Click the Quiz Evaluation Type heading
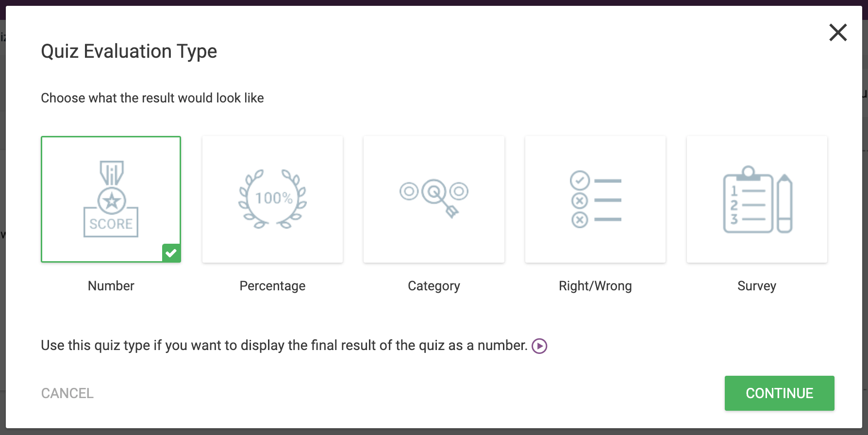 129,50
